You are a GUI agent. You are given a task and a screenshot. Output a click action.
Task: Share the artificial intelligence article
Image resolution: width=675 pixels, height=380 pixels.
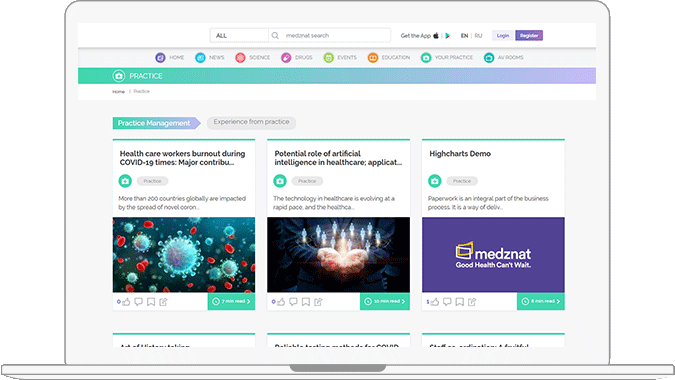pyautogui.click(x=318, y=302)
